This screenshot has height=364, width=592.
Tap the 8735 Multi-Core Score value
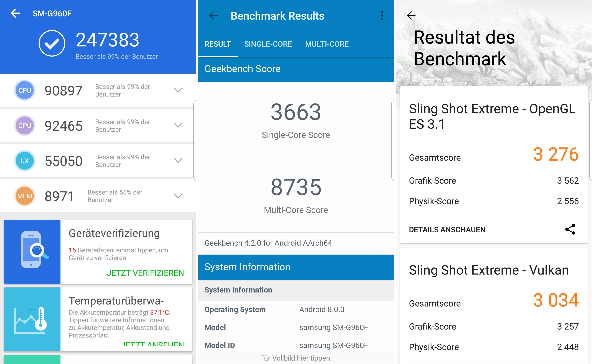pos(296,187)
